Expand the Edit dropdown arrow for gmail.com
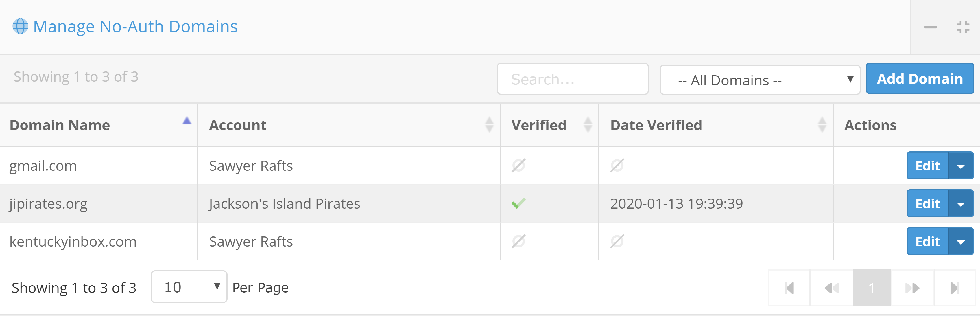The height and width of the screenshot is (316, 980). click(x=961, y=166)
